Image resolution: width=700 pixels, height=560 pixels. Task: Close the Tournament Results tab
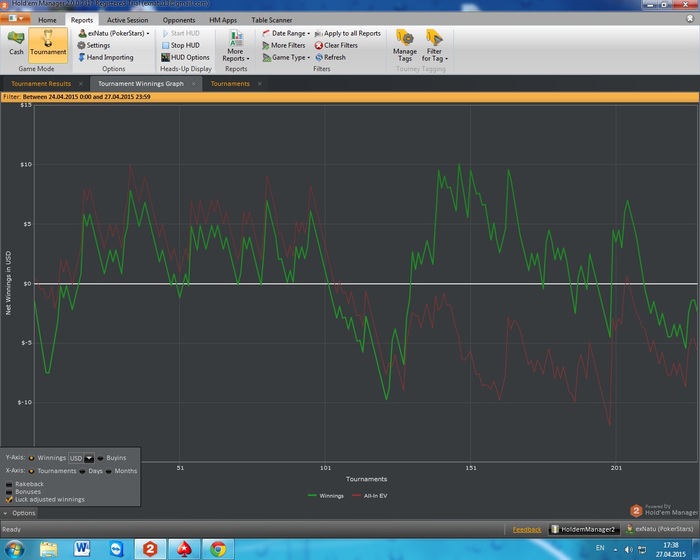(81, 84)
